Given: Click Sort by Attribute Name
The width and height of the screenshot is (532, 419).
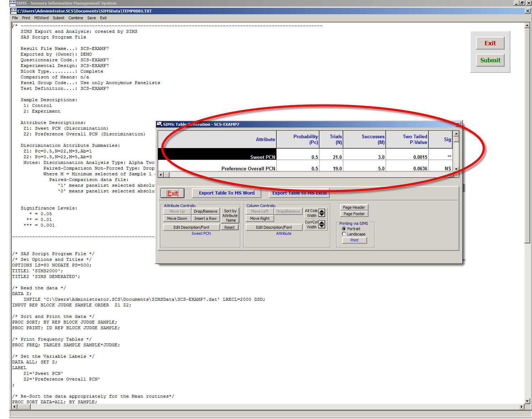Looking at the screenshot, I should [x=230, y=216].
